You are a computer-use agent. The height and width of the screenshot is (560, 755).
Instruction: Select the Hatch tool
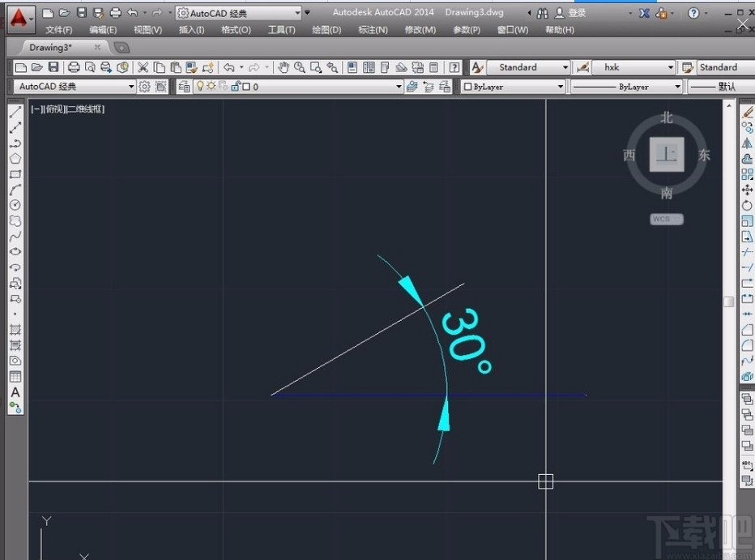15,330
